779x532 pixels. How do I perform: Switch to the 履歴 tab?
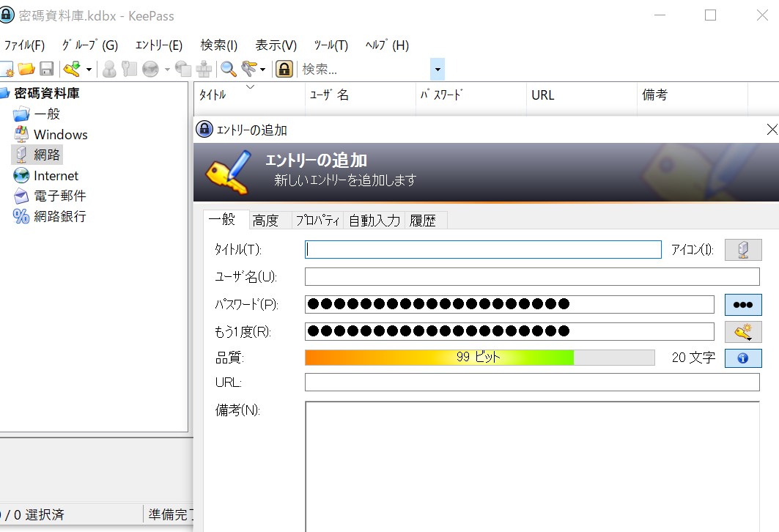[424, 220]
